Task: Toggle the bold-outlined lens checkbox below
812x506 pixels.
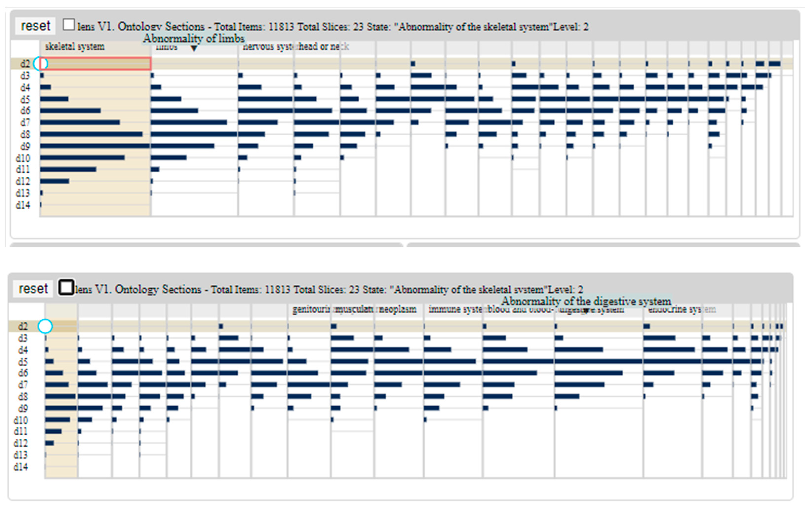Action: [x=66, y=287]
